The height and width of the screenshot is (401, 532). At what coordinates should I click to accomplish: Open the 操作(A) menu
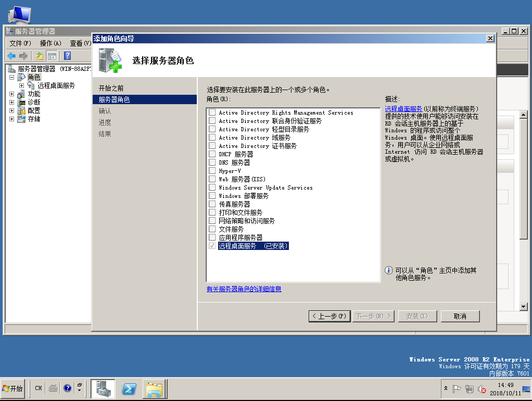click(x=50, y=43)
